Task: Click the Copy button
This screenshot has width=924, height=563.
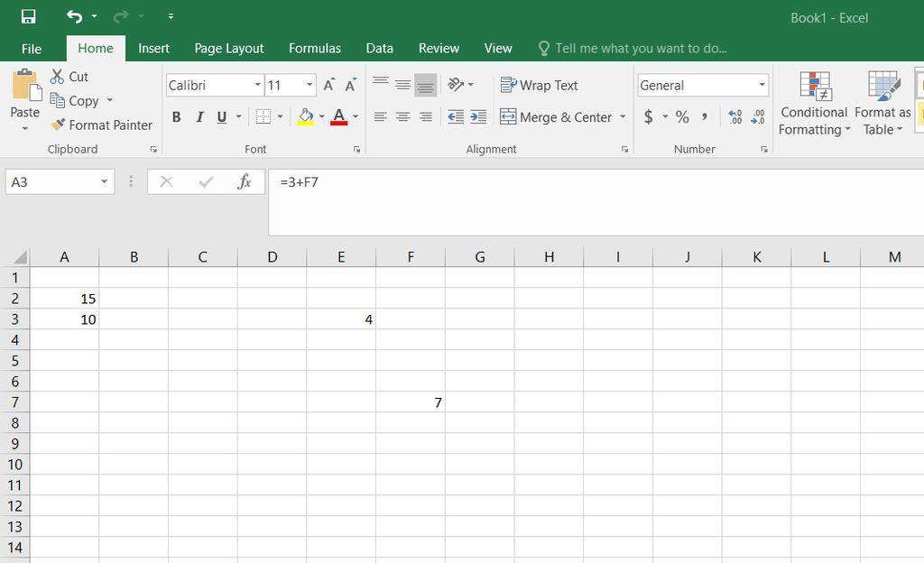Action: tap(74, 101)
